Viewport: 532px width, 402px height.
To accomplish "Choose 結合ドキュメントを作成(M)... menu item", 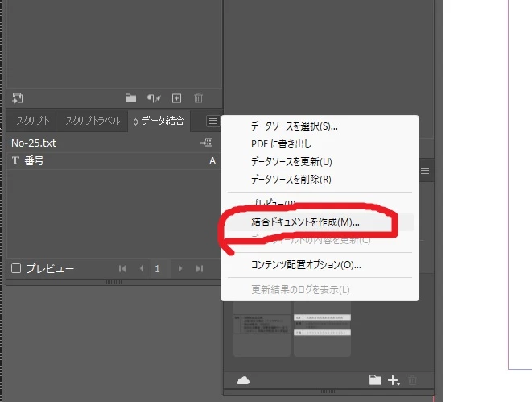I will (x=320, y=222).
